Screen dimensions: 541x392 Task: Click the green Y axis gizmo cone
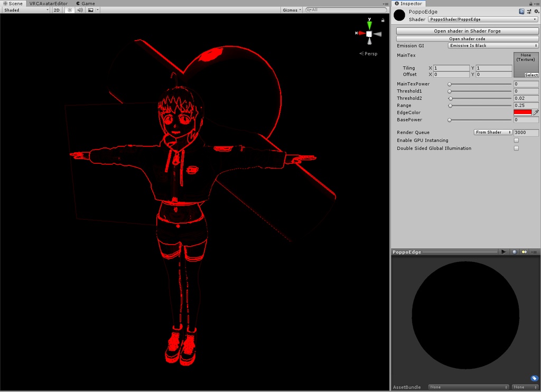(x=369, y=25)
